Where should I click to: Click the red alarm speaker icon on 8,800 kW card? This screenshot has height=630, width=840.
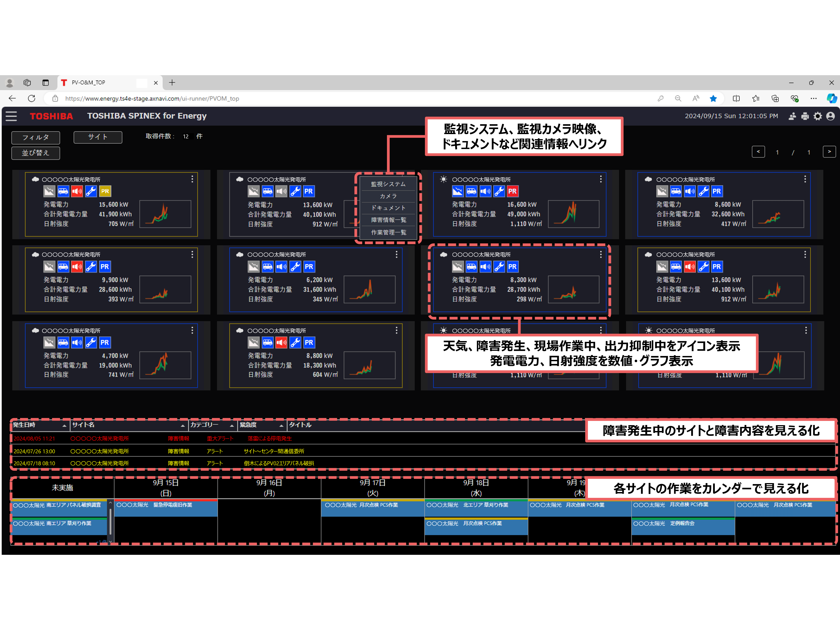281,343
